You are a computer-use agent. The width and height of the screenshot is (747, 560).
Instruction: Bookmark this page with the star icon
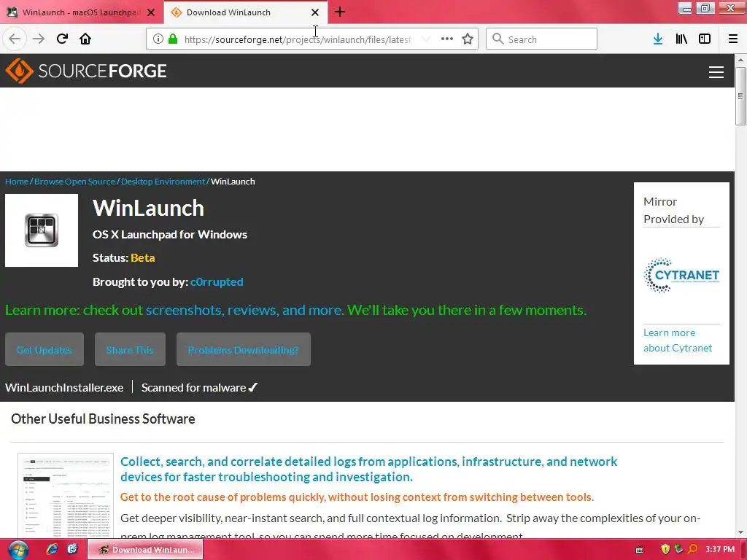[x=468, y=39]
